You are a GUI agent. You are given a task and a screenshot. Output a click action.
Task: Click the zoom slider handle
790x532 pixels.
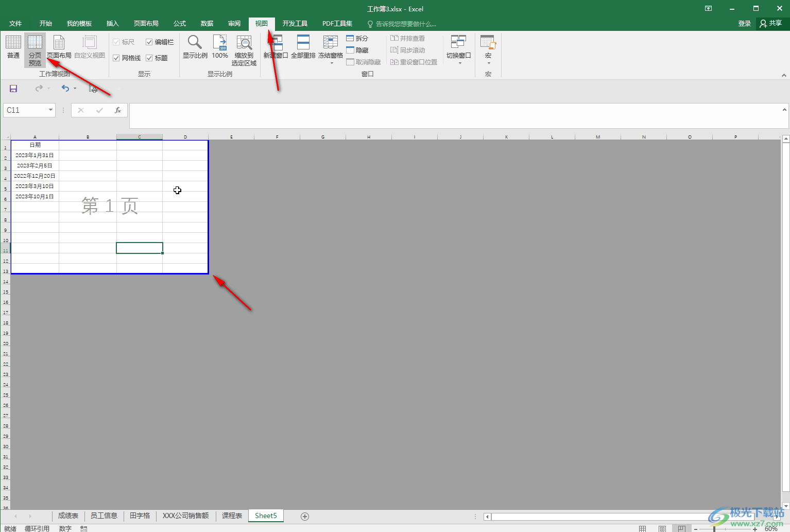(714, 529)
